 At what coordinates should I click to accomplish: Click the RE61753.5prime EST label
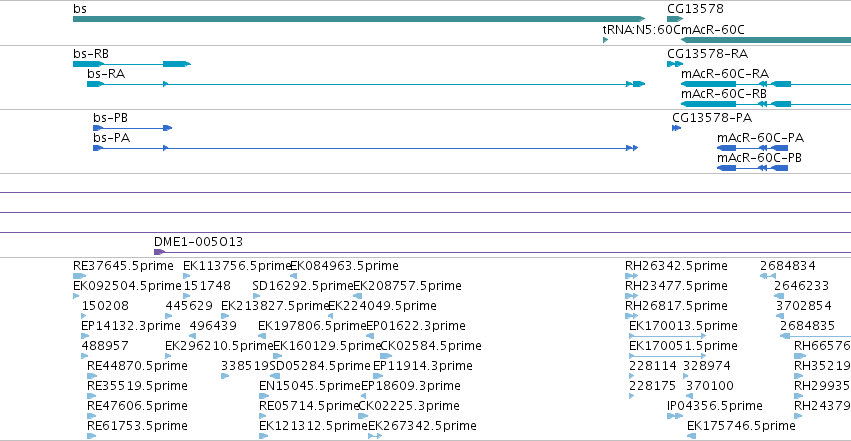pos(137,426)
